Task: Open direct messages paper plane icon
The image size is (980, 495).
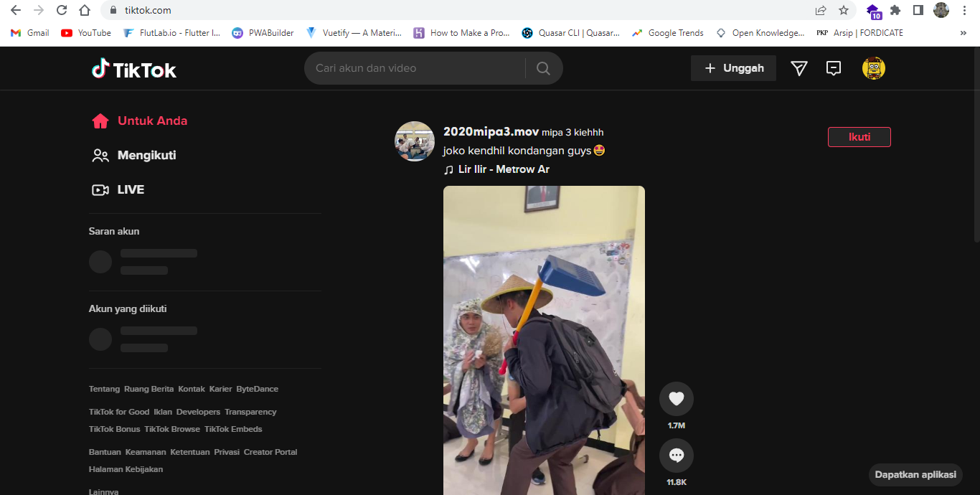Action: pos(798,67)
